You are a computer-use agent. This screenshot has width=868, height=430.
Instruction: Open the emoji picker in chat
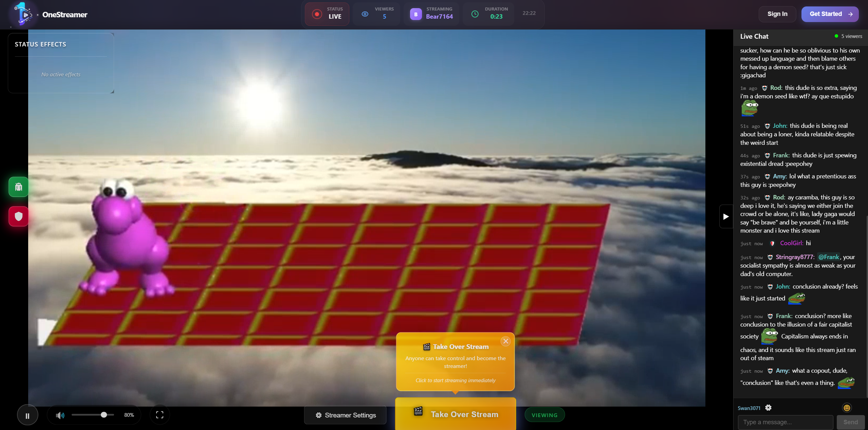847,408
